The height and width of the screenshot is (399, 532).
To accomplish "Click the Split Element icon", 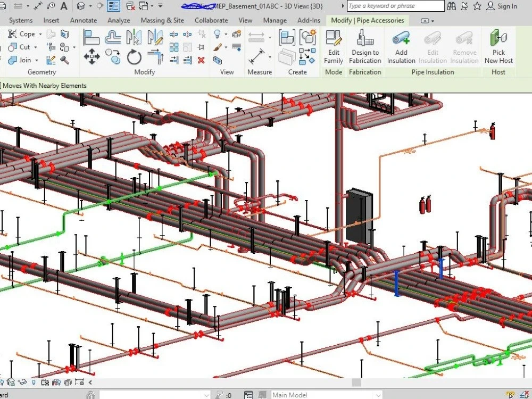I will pos(174,34).
